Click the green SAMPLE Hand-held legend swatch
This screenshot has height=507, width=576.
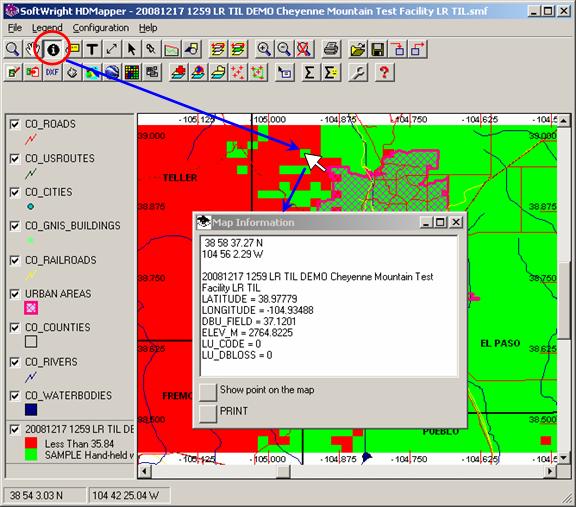click(31, 454)
